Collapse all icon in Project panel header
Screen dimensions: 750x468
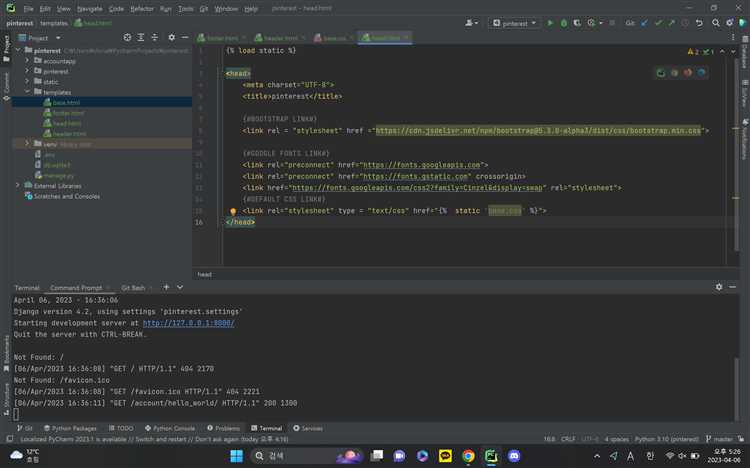[x=154, y=37]
